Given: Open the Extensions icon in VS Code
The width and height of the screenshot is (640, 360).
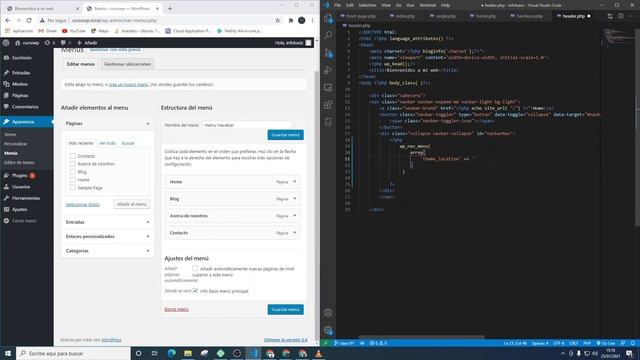Looking at the screenshot, I should [x=328, y=105].
